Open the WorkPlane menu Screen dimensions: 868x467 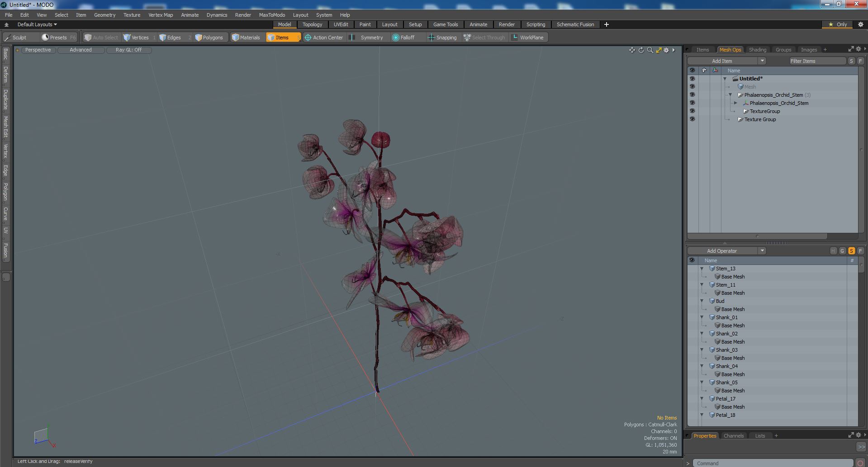point(528,38)
